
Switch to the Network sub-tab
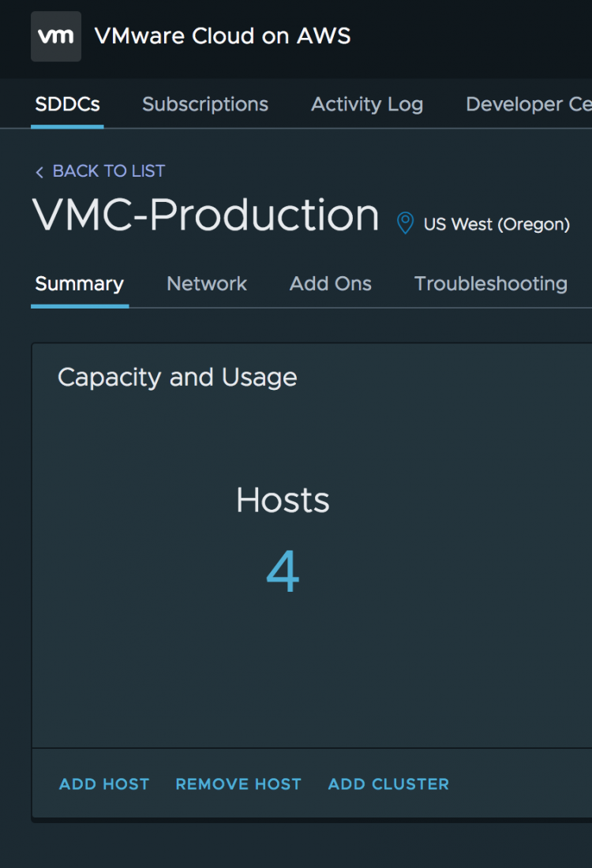[x=207, y=284]
